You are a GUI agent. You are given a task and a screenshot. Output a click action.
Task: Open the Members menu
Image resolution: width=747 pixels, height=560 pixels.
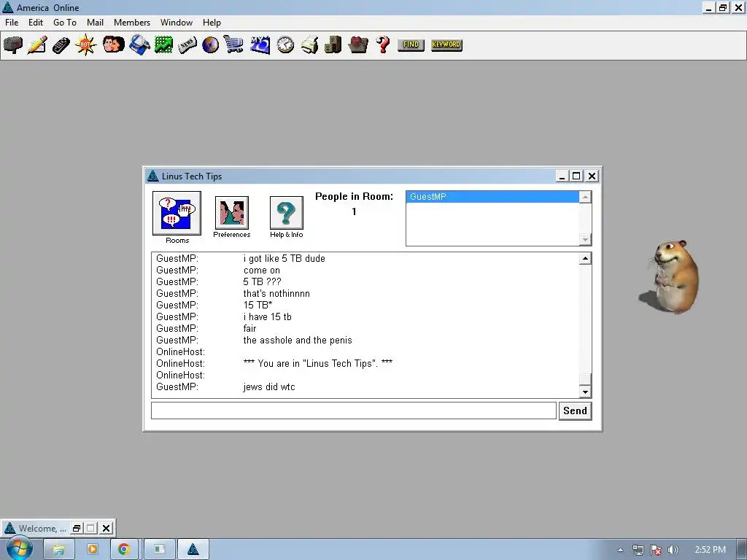(x=132, y=23)
